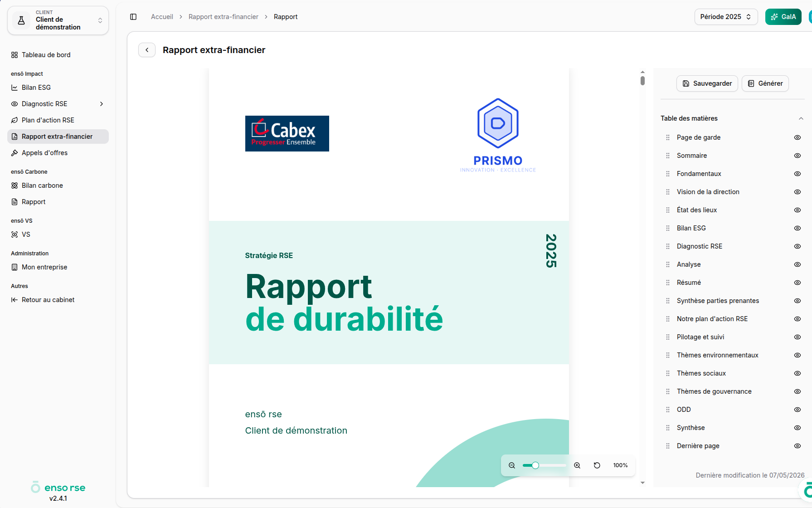Hide the Fondamentaux section
Image resolution: width=812 pixels, height=508 pixels.
coord(797,174)
